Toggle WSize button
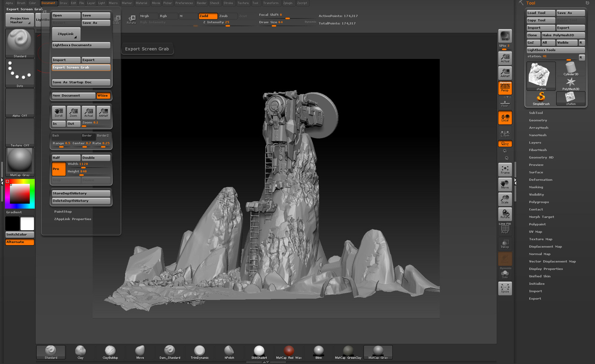The height and width of the screenshot is (364, 595). 103,95
